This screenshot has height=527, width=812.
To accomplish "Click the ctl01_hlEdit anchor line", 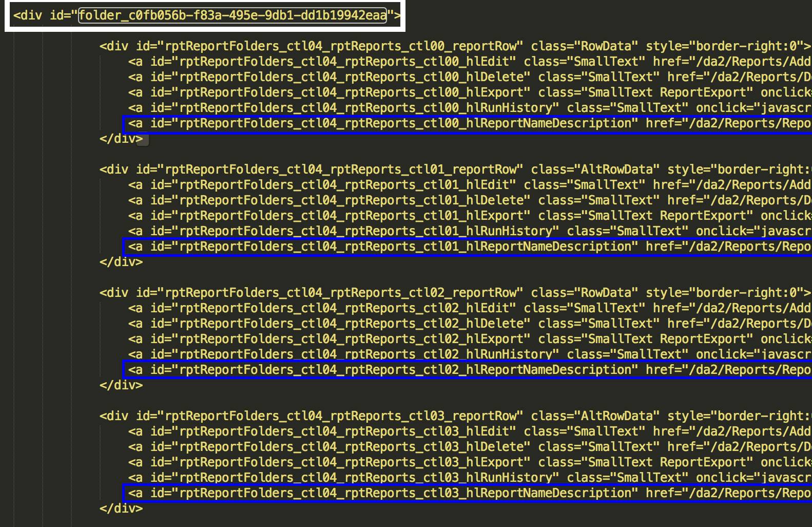I will pos(470,185).
